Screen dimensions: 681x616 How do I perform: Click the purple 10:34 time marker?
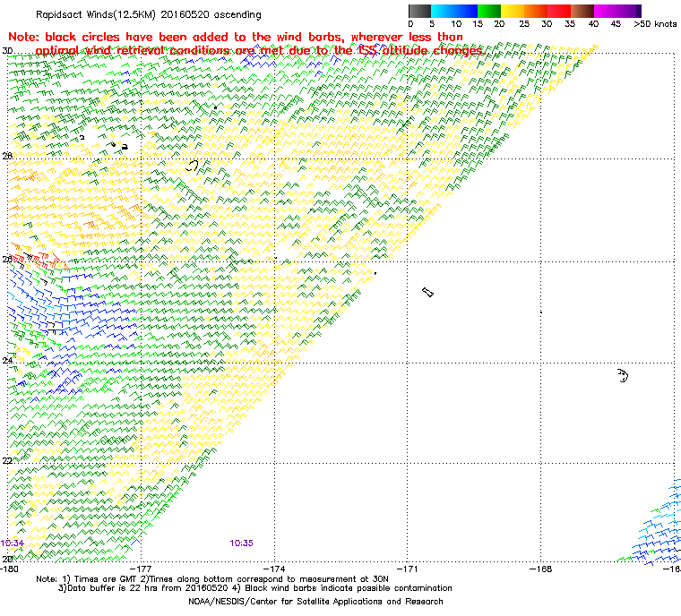pyautogui.click(x=13, y=543)
